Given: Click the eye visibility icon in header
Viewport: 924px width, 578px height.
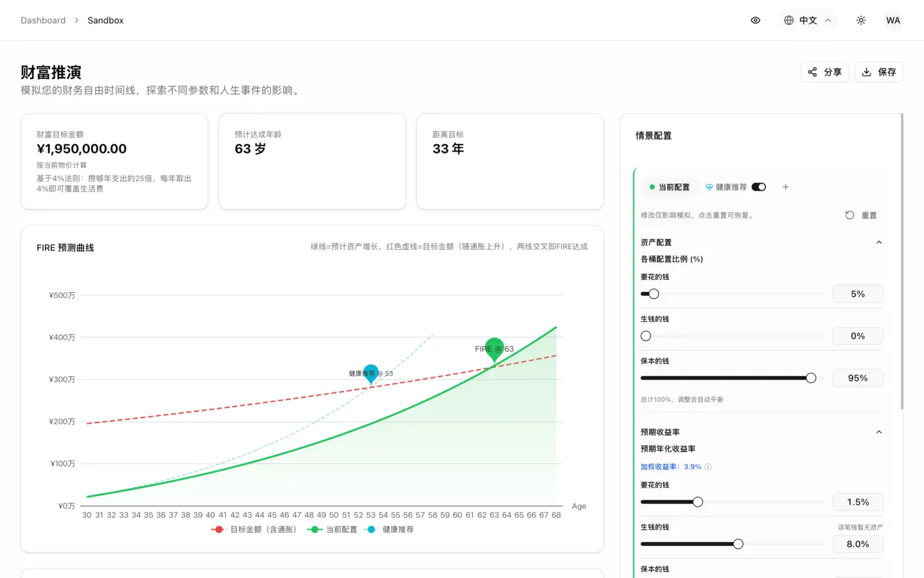Looking at the screenshot, I should click(x=755, y=21).
